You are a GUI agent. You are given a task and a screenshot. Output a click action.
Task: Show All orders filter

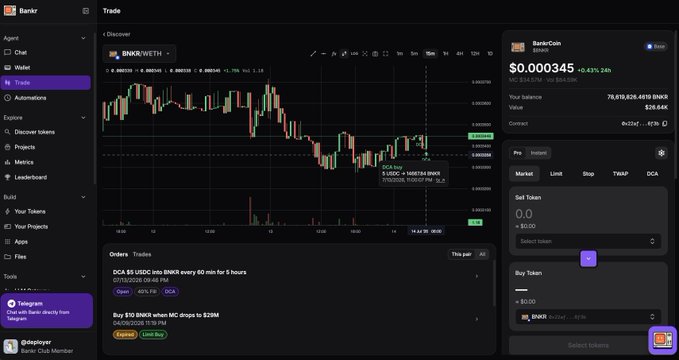482,254
